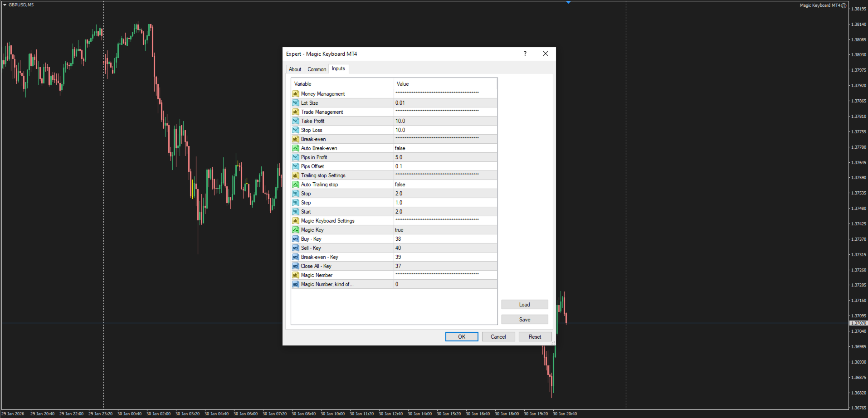Click the string icon beside Magic Nember

point(295,275)
